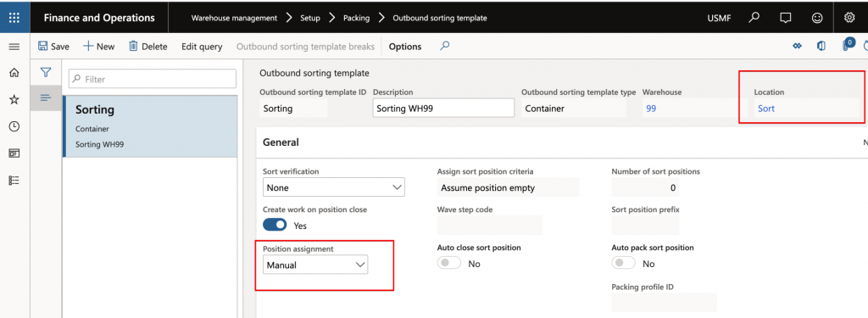This screenshot has height=318, width=868.
Task: Click the action pane search magnifier
Action: tap(444, 47)
